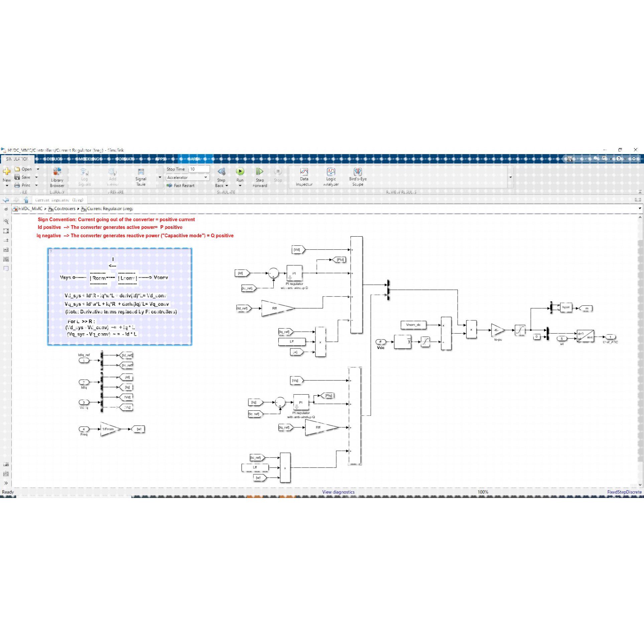
Task: Switch to the DEBUG tab
Action: point(53,159)
